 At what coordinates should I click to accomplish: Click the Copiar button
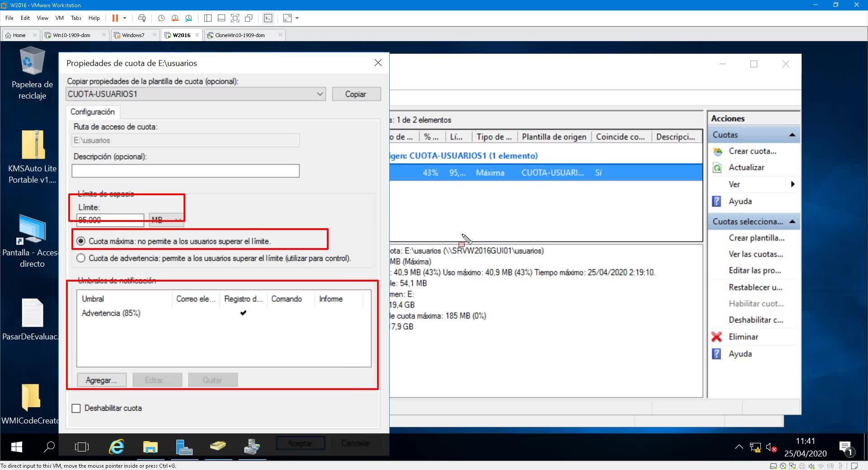pos(356,94)
